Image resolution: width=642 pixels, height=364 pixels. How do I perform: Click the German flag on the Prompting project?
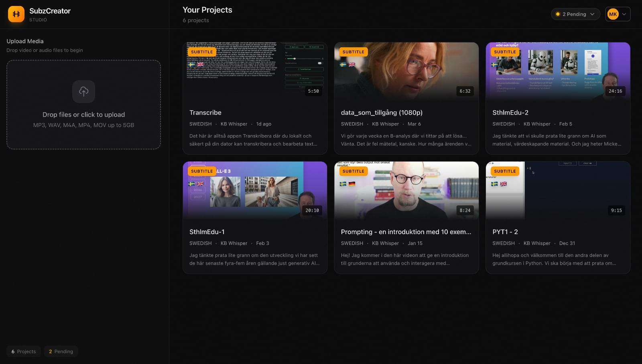(352, 184)
